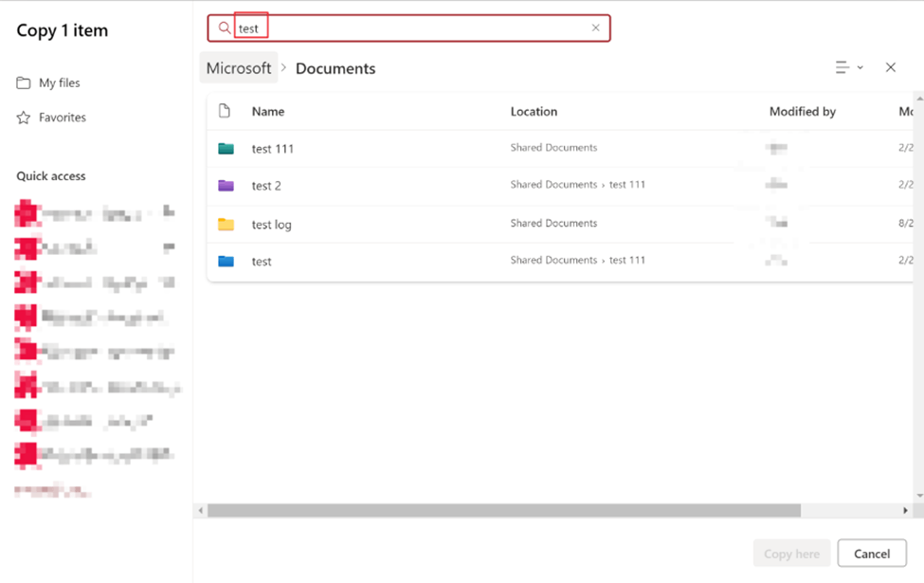Click the purple test 2 folder icon

coord(226,186)
